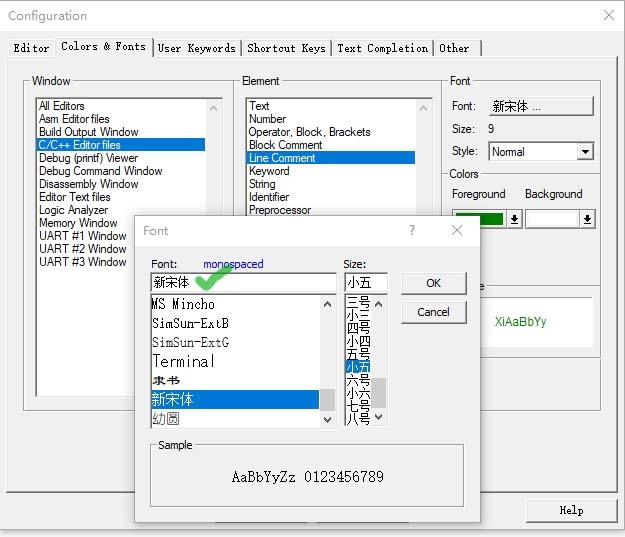Open the Foreground color dropdown arrow

pyautogui.click(x=514, y=219)
